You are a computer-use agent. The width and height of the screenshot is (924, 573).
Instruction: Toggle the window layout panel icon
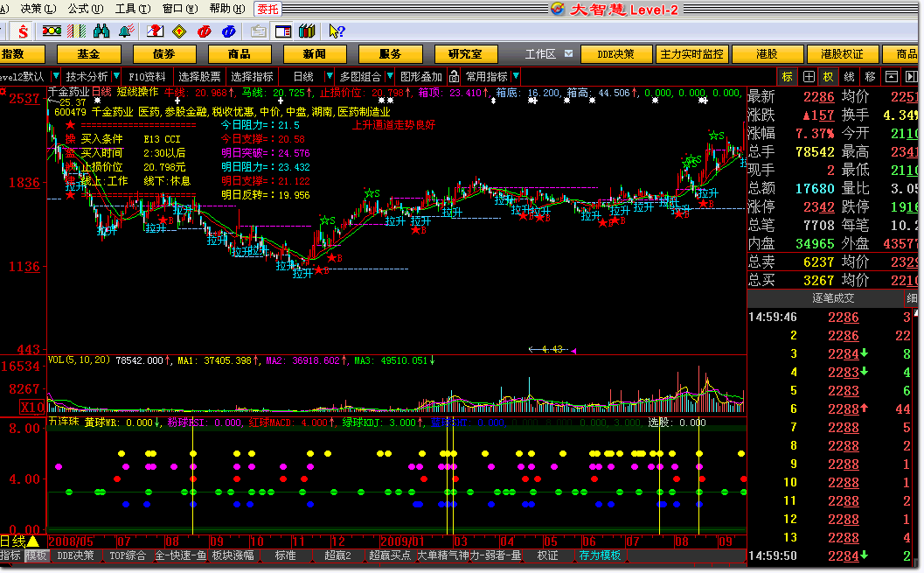[x=283, y=31]
